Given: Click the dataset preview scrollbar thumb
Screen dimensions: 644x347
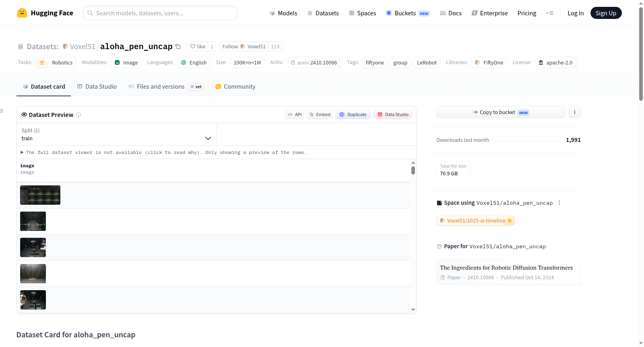Looking at the screenshot, I should (x=413, y=170).
